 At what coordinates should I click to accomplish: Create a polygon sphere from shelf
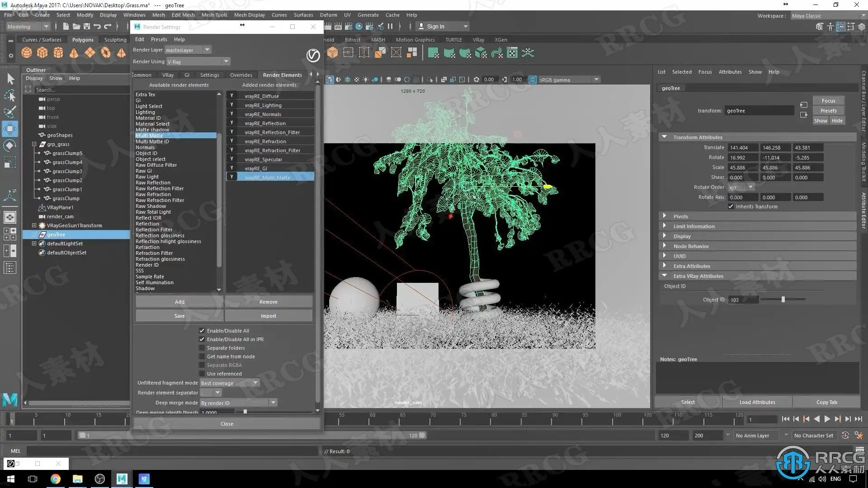[27, 53]
